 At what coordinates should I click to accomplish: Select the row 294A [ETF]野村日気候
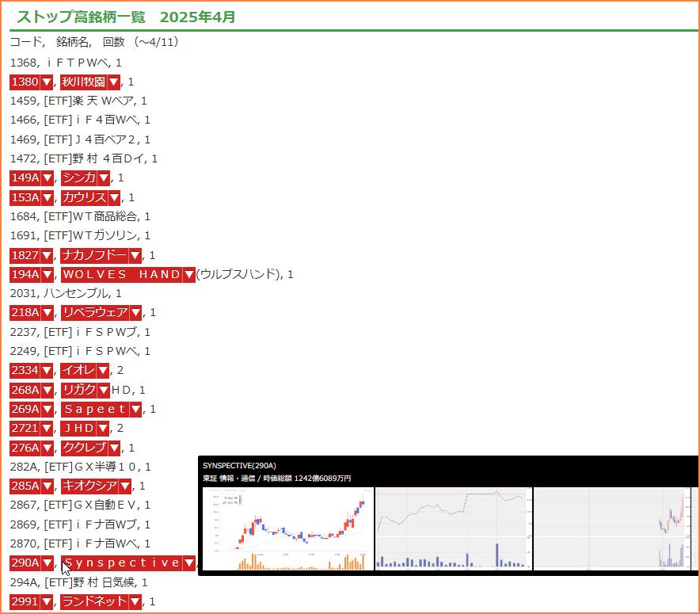pos(78,582)
